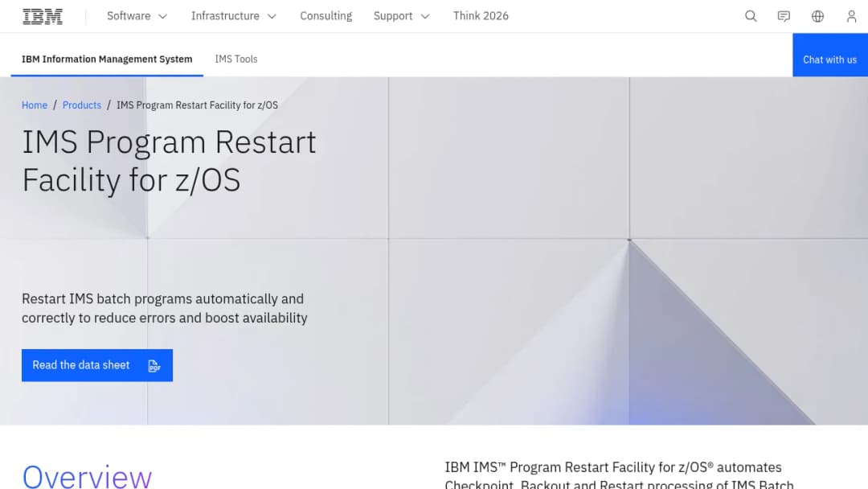Click the Overview heading
Image resolution: width=868 pixels, height=489 pixels.
tap(87, 477)
